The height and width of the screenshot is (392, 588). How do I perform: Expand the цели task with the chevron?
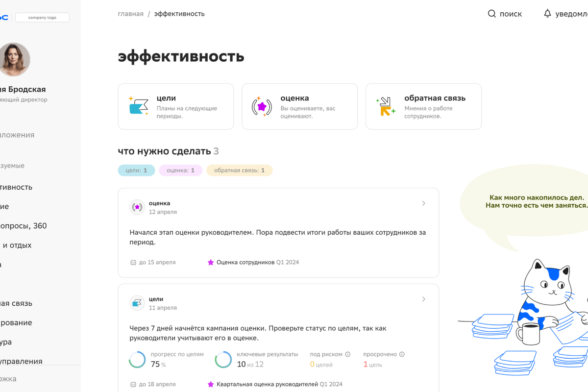click(x=424, y=299)
